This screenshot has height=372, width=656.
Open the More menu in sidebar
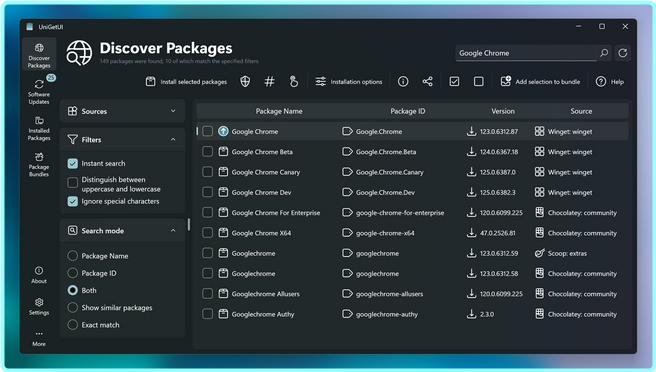click(x=39, y=338)
